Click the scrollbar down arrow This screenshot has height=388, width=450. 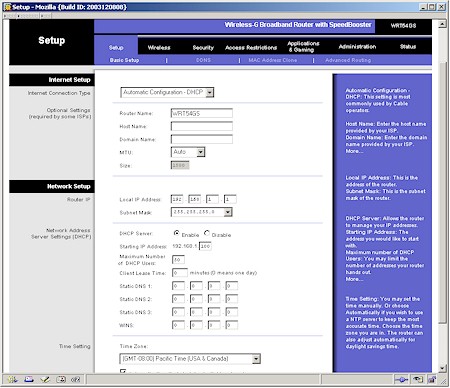coord(442,368)
